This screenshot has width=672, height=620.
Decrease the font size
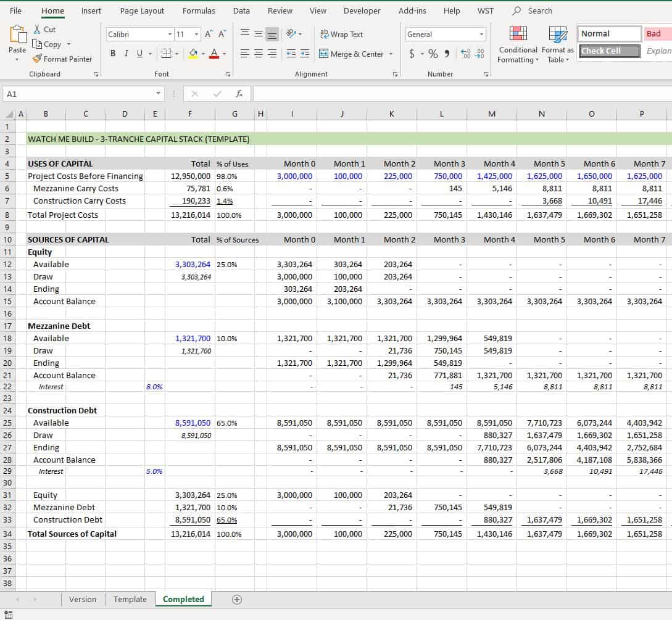[222, 34]
